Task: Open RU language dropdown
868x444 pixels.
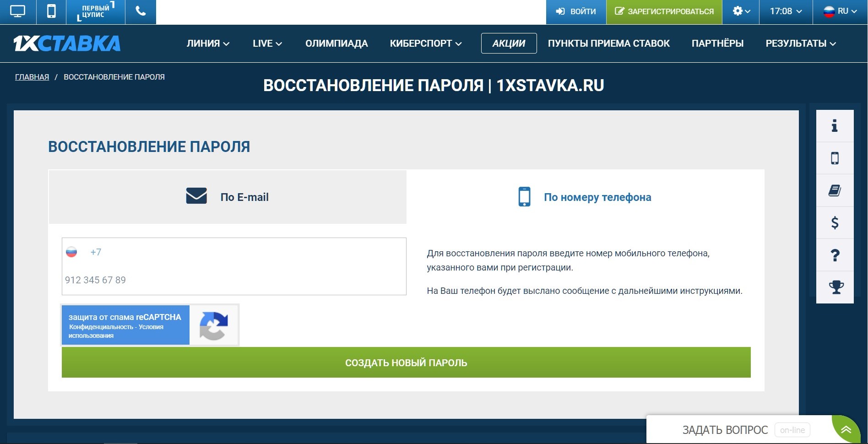Action: point(840,11)
